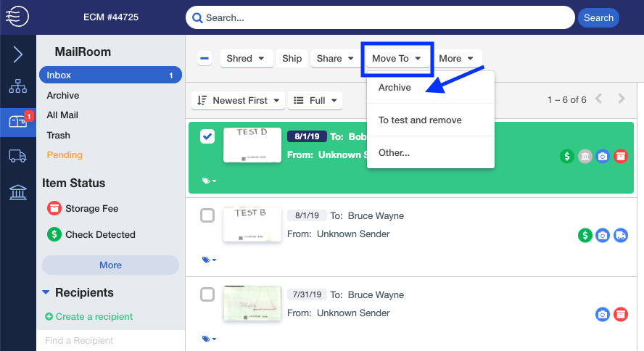The width and height of the screenshot is (644, 351).
Task: Click blue camera icon on 7/31/19 item
Action: [603, 315]
